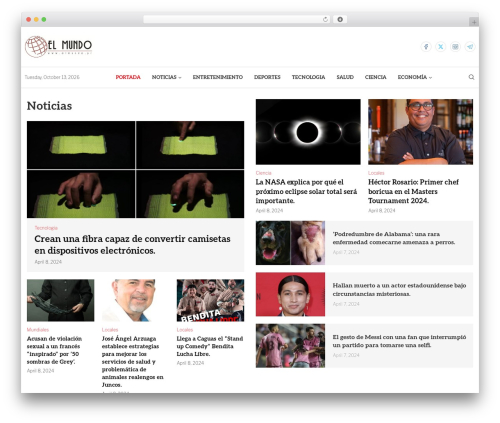500x423 pixels.
Task: Click the April 7, 2024 date under Messi article
Action: [346, 355]
